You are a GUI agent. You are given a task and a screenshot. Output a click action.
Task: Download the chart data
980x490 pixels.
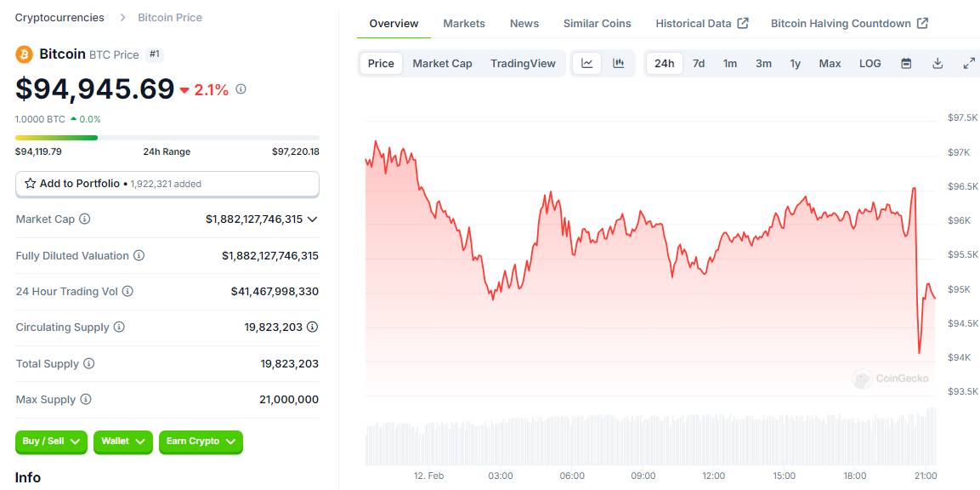click(938, 63)
